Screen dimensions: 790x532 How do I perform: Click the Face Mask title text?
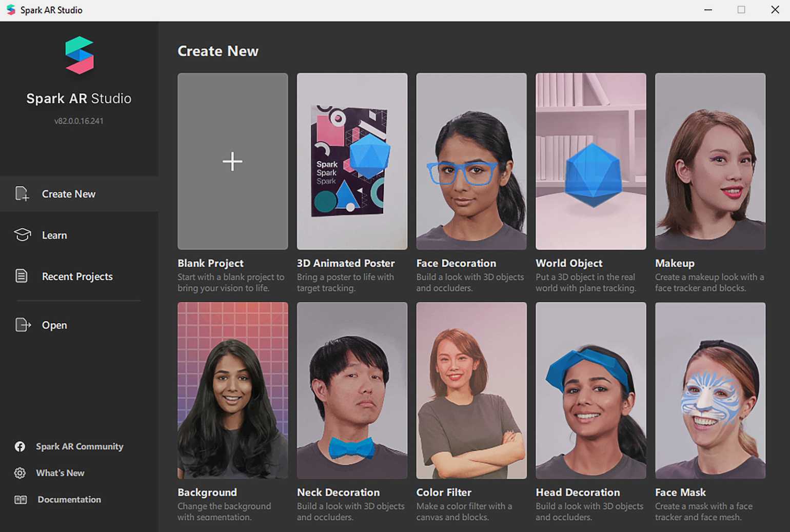click(680, 492)
